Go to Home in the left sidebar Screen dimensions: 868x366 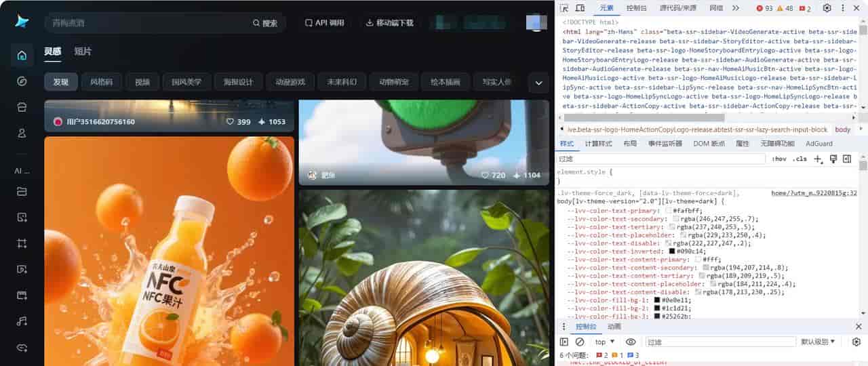click(22, 55)
